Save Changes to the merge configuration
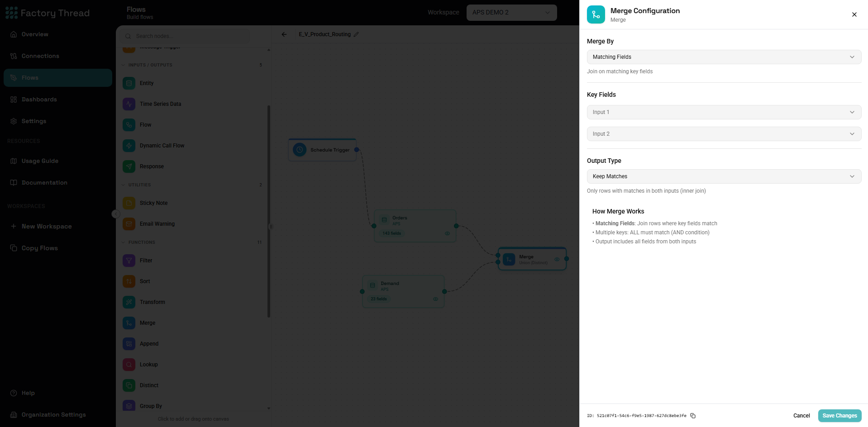This screenshot has height=427, width=868. click(839, 416)
